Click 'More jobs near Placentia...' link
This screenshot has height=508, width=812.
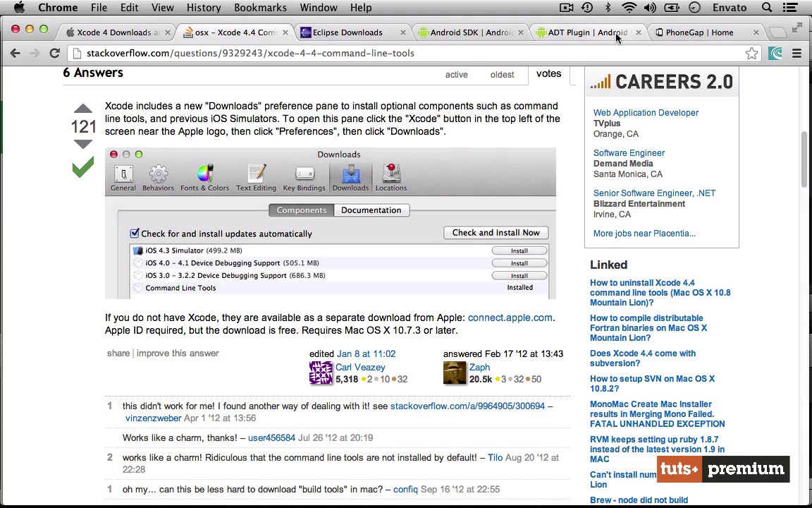click(644, 234)
